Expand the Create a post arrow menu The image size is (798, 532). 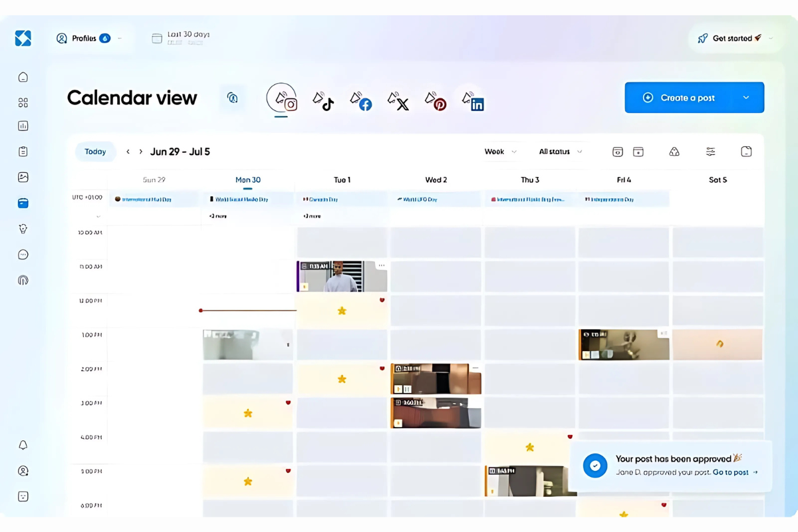746,98
